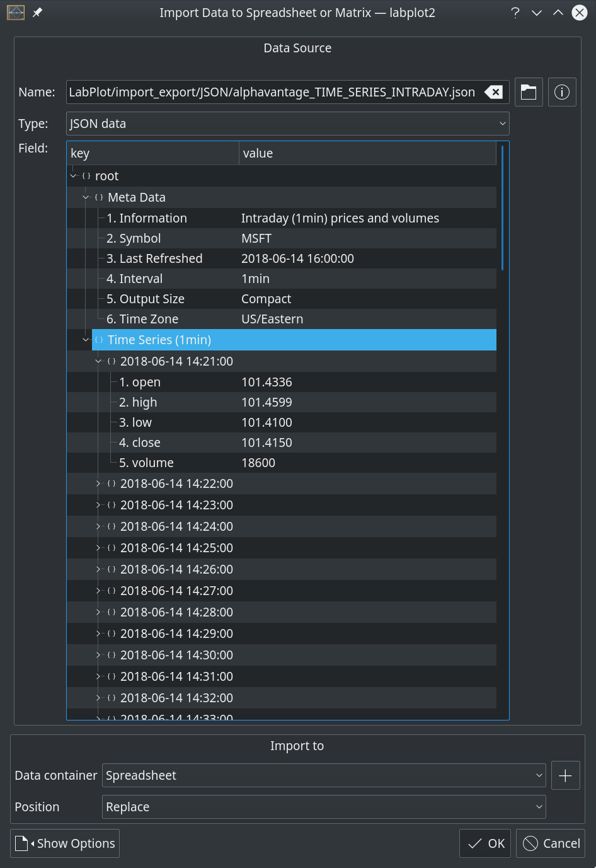The width and height of the screenshot is (596, 868).
Task: Click the plus icon to add a new spreadsheet
Action: pyautogui.click(x=565, y=775)
